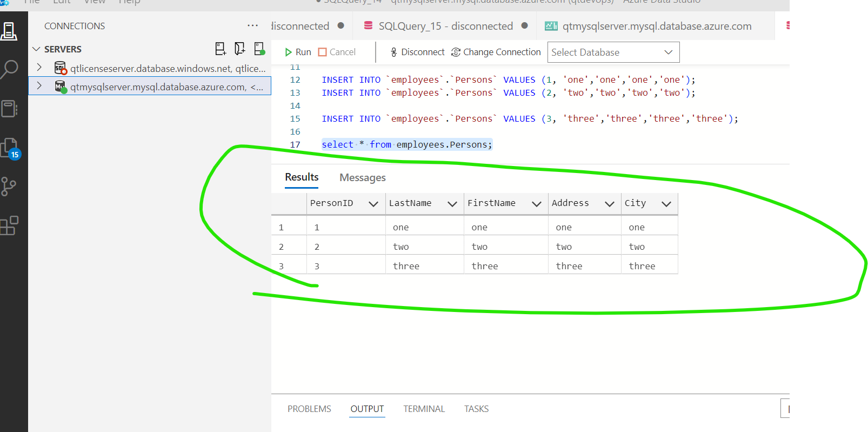The height and width of the screenshot is (432, 868).
Task: Click the New Server Group icon
Action: pyautogui.click(x=240, y=49)
